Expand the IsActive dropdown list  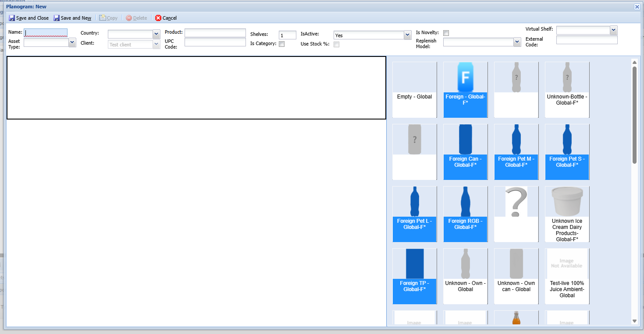point(407,35)
